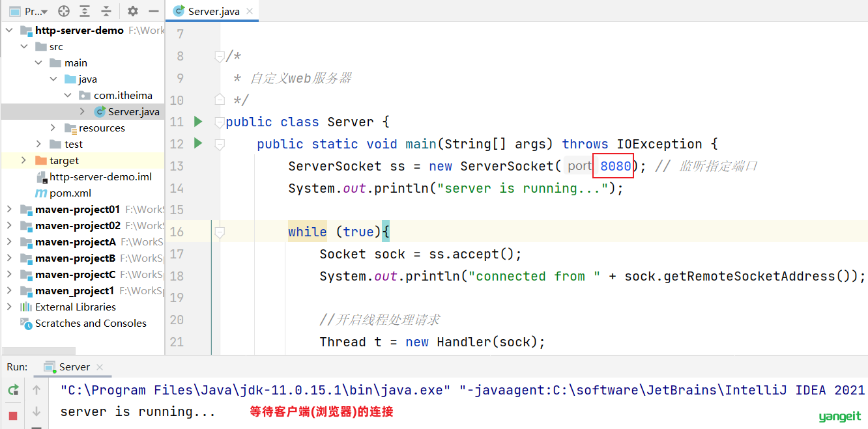Collapse the http-server-demo project node

pos(8,31)
